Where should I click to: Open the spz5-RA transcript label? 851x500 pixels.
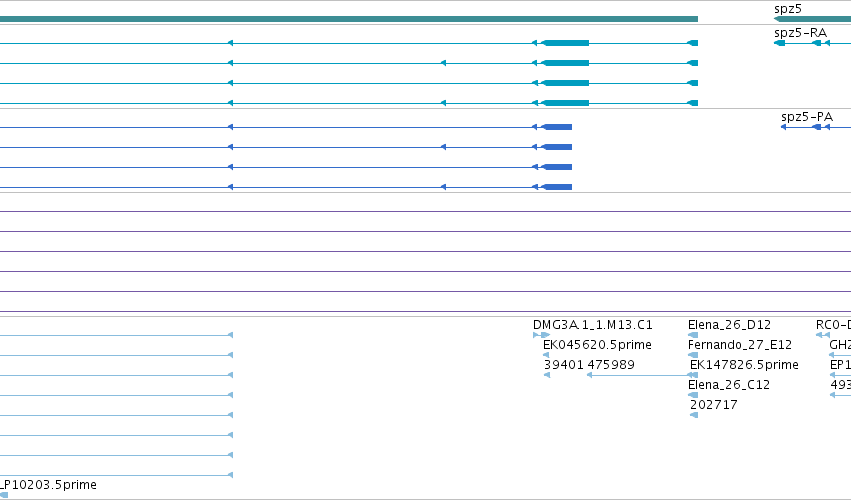(801, 33)
